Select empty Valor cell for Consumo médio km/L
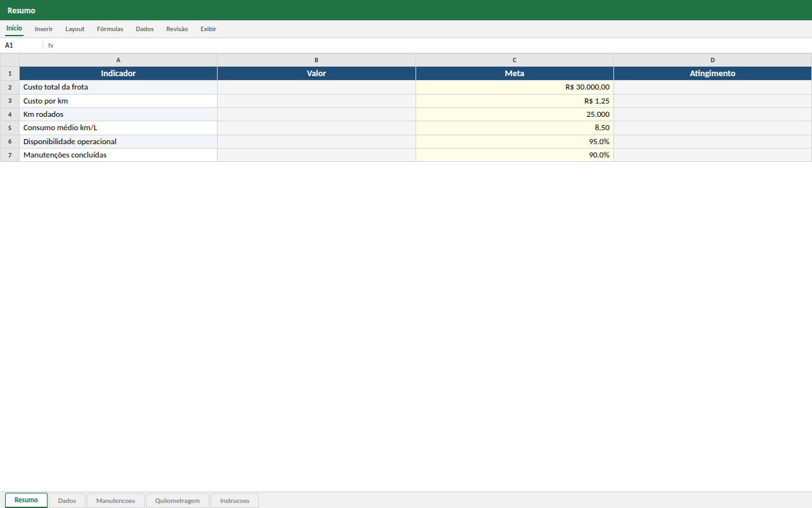Viewport: 812px width, 508px height. point(317,128)
